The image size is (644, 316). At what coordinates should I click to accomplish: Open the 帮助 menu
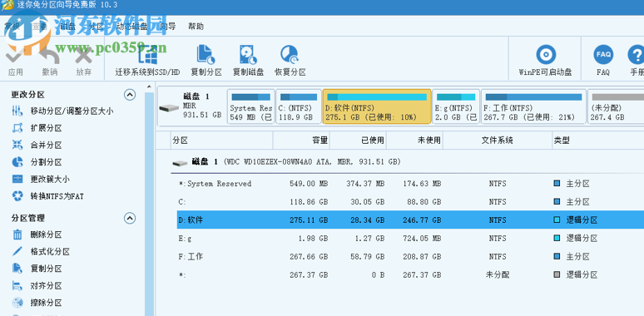pos(196,27)
